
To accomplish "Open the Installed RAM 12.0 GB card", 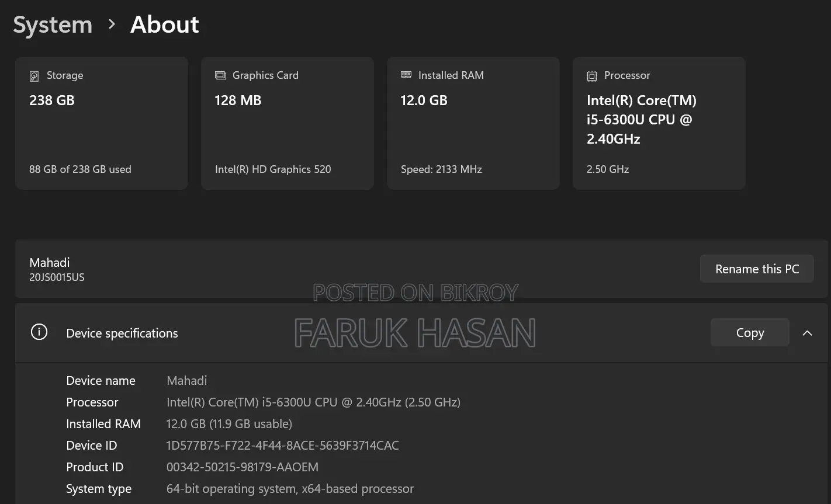I will pos(473,123).
